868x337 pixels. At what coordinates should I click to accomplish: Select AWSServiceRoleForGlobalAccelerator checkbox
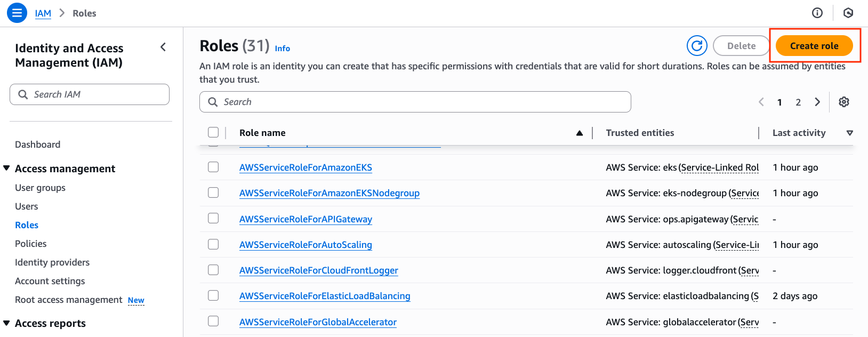(x=213, y=321)
